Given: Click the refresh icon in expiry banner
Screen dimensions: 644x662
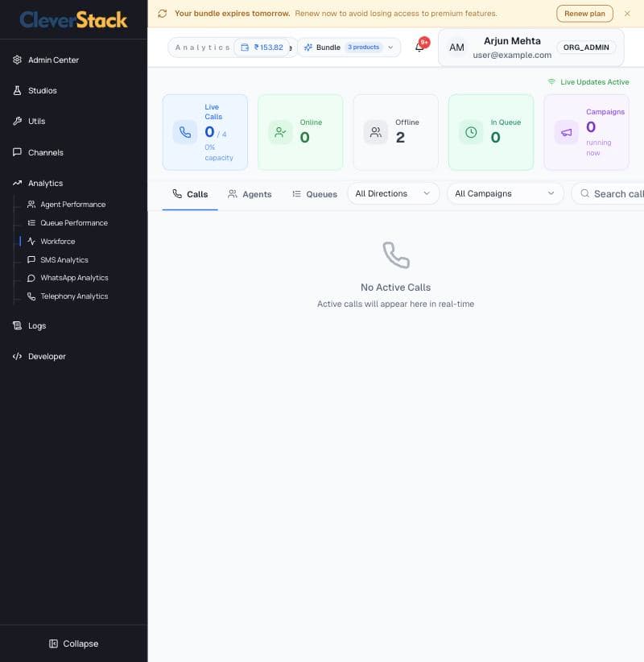Looking at the screenshot, I should click(163, 14).
